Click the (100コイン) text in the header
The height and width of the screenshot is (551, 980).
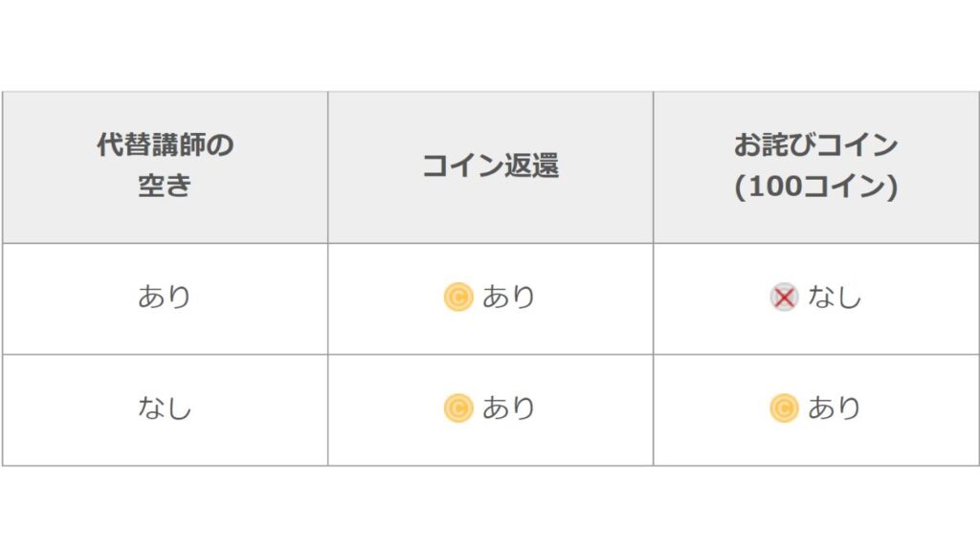816,187
